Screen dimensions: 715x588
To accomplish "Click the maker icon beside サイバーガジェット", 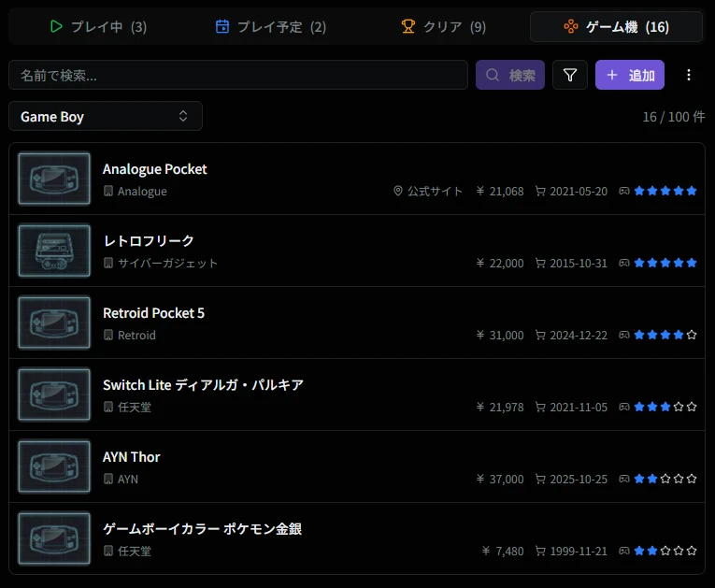I will point(108,264).
